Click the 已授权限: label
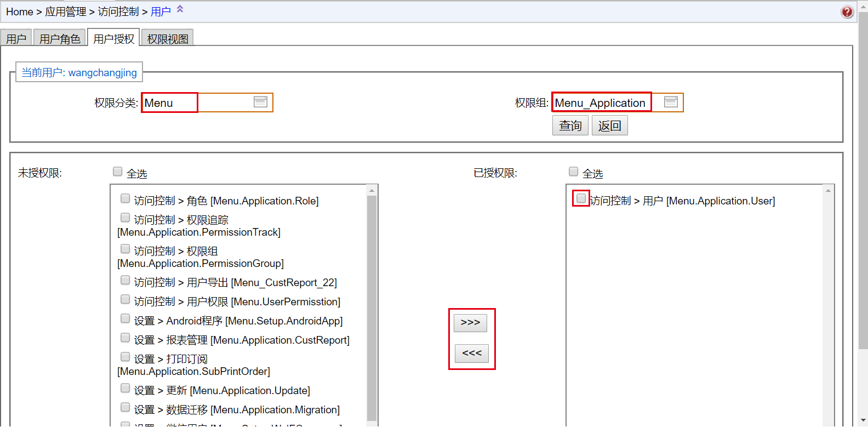This screenshot has height=427, width=868. click(x=495, y=173)
